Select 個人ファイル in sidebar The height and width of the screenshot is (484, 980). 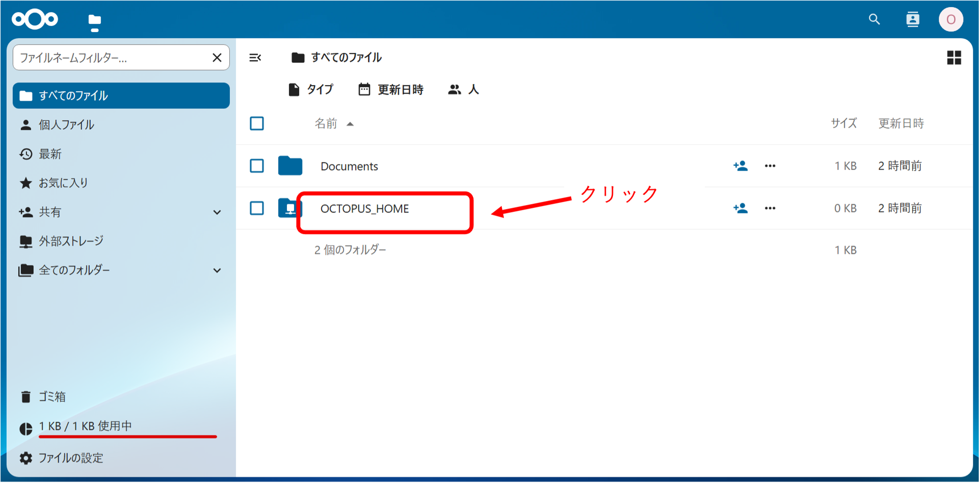click(x=66, y=125)
